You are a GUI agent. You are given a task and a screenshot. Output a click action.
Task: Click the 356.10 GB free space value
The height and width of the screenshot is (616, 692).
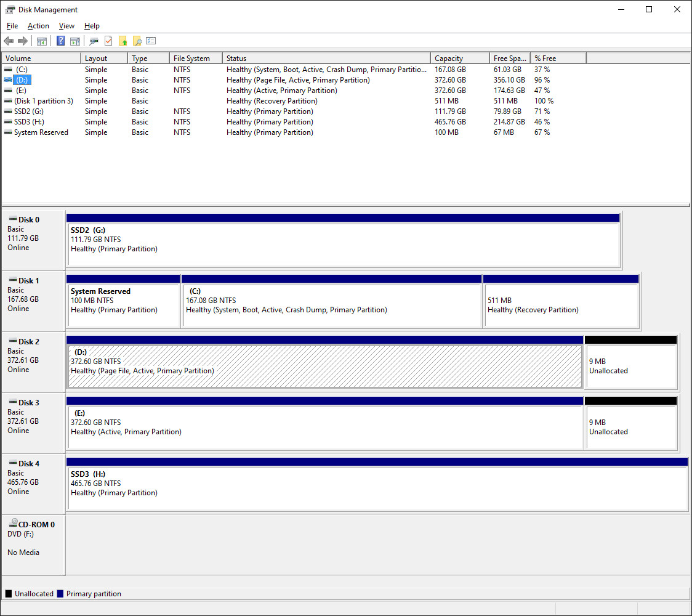pos(509,80)
